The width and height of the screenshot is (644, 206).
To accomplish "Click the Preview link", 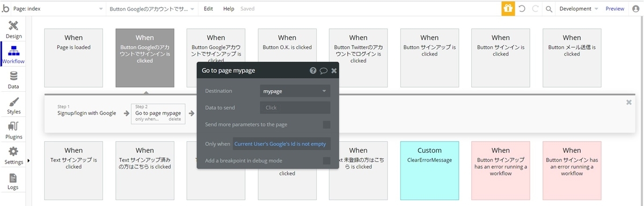I will click(x=615, y=9).
